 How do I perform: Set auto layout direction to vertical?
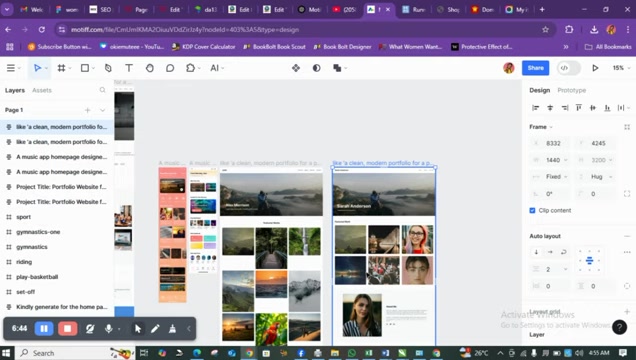pos(536,252)
